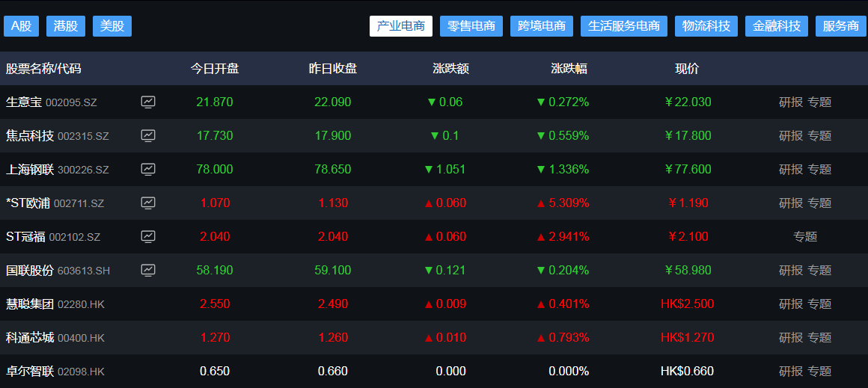This screenshot has width=868, height=388.
Task: Open 专题 link for 国联股份
Action: click(819, 271)
